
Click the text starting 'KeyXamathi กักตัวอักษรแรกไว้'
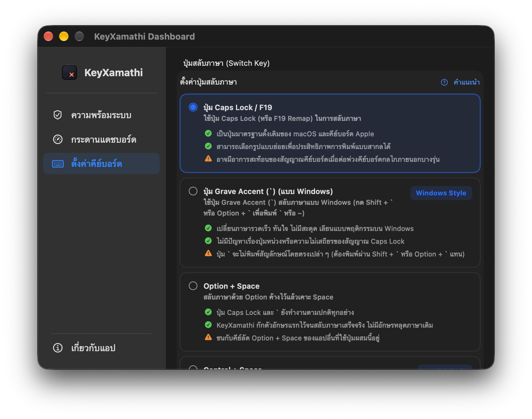pyautogui.click(x=325, y=325)
